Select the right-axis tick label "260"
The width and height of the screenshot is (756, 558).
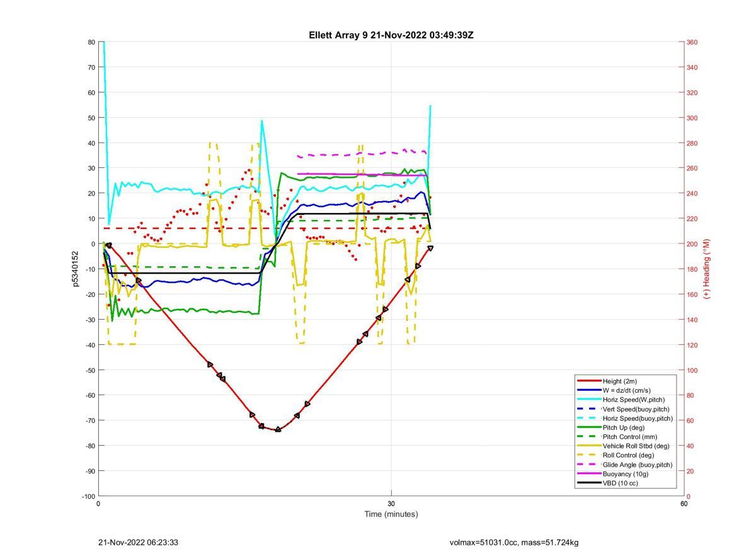pos(692,168)
